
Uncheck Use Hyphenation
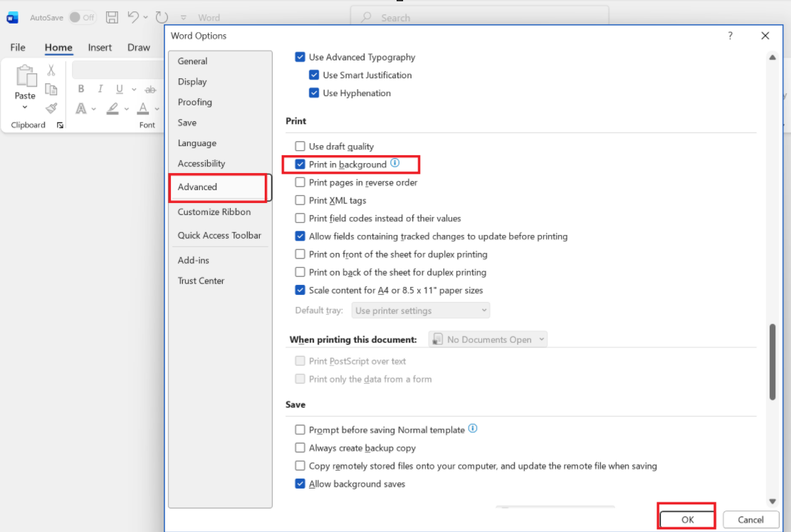(314, 93)
